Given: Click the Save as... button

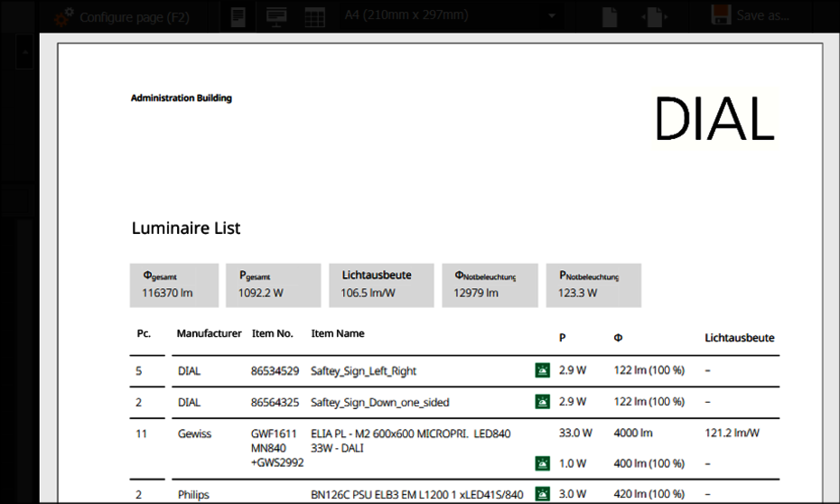Looking at the screenshot, I should coord(762,16).
